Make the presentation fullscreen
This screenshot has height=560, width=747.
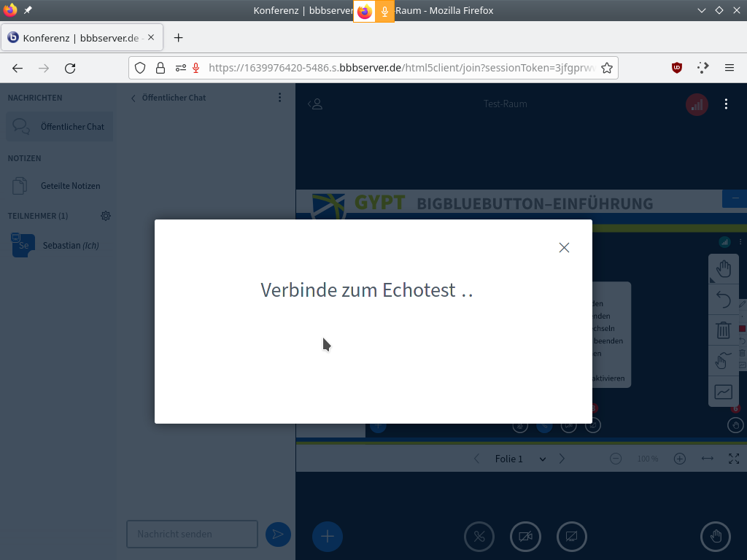click(x=734, y=459)
